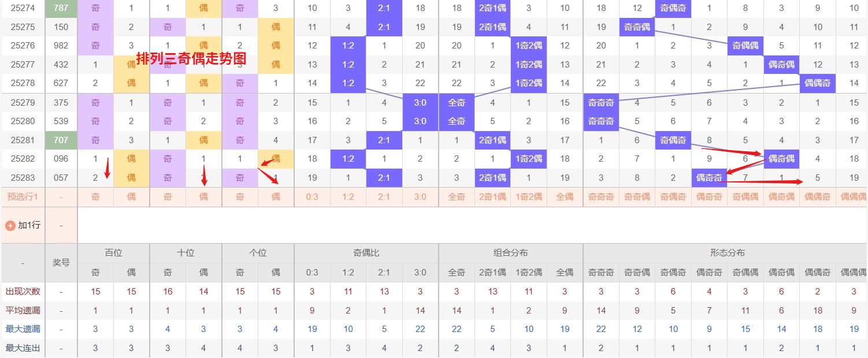Click the green 707 number in row 25281
Screen dimensions: 868x358
(61, 140)
